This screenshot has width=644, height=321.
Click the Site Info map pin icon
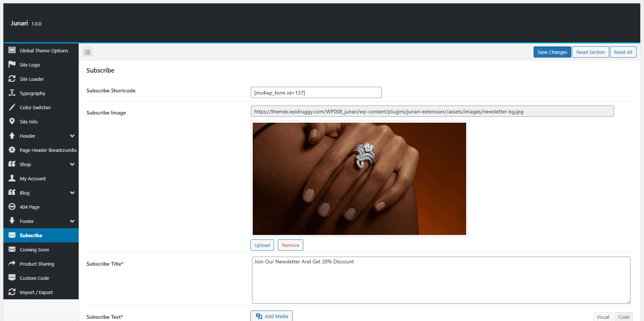(x=12, y=121)
